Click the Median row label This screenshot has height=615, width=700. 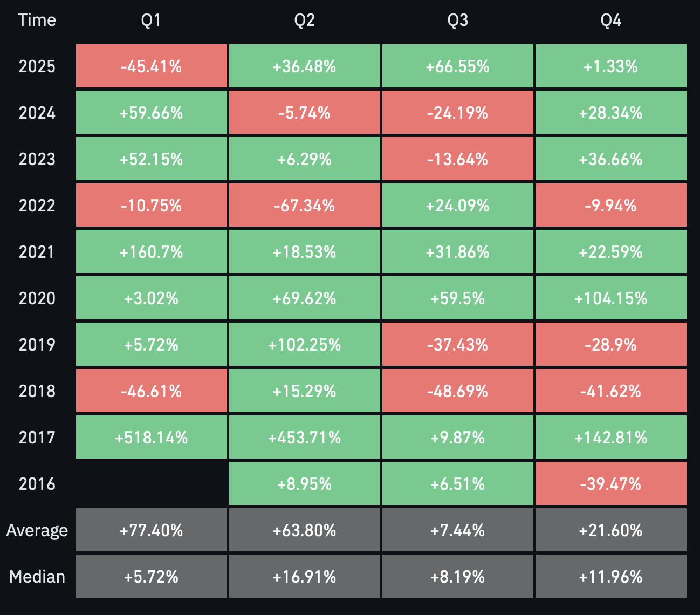point(37,577)
